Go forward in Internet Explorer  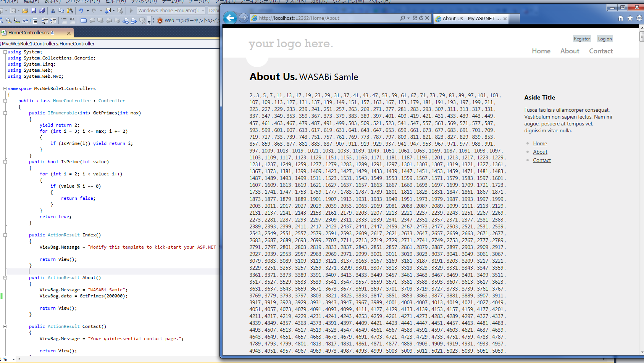click(x=243, y=18)
